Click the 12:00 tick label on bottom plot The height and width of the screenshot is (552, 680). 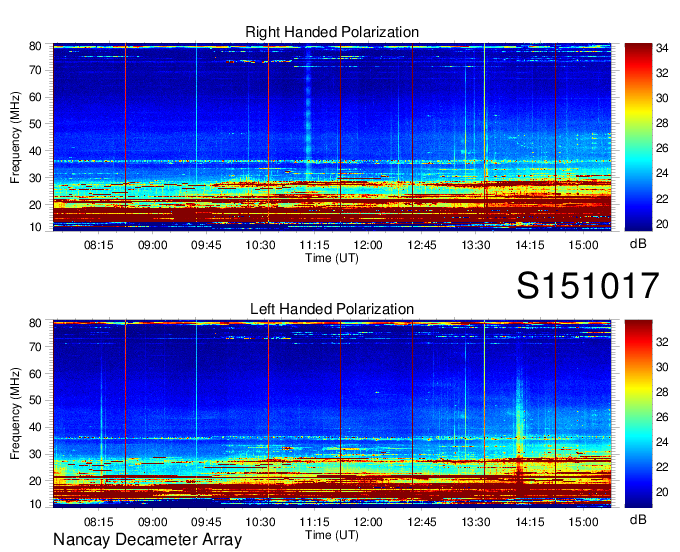click(x=368, y=522)
